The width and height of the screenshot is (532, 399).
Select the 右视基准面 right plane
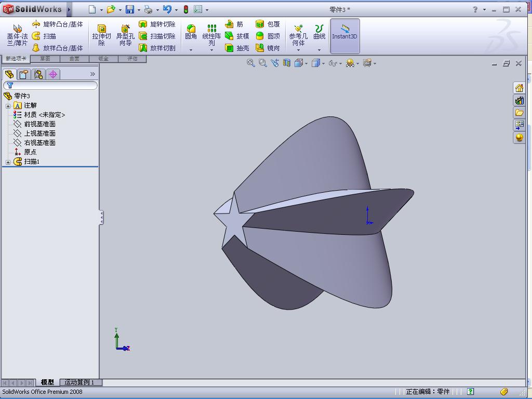(x=34, y=143)
